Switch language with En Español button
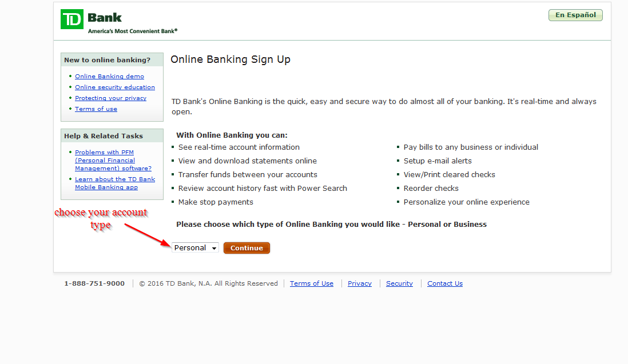Image resolution: width=628 pixels, height=364 pixels. point(575,15)
